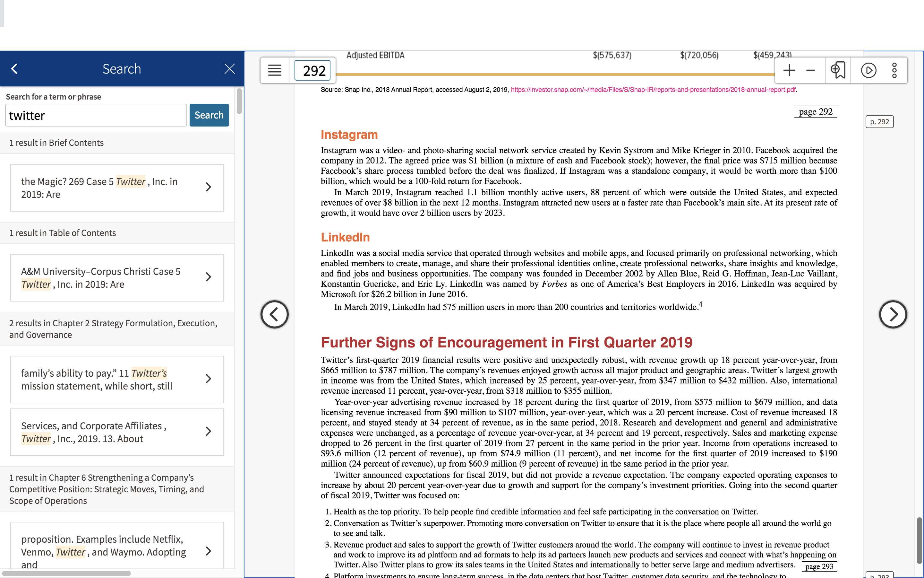Click the '1 result in Table of Contents' heading

click(x=63, y=233)
